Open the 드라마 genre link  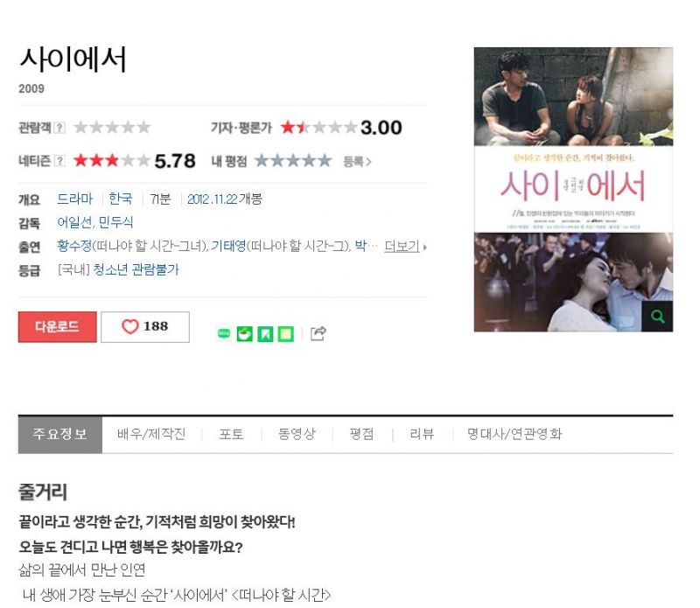(x=75, y=199)
